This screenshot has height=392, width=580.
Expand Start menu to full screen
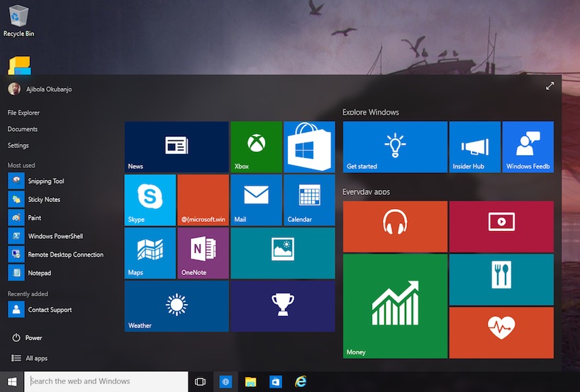tap(550, 86)
